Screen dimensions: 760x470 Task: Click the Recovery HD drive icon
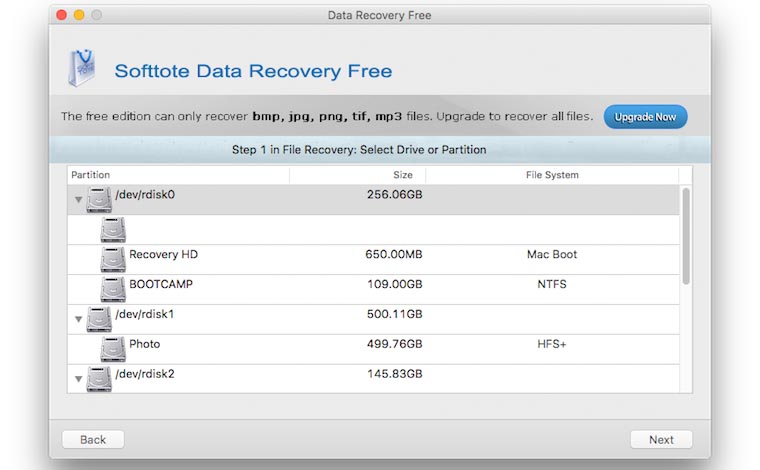click(x=113, y=260)
